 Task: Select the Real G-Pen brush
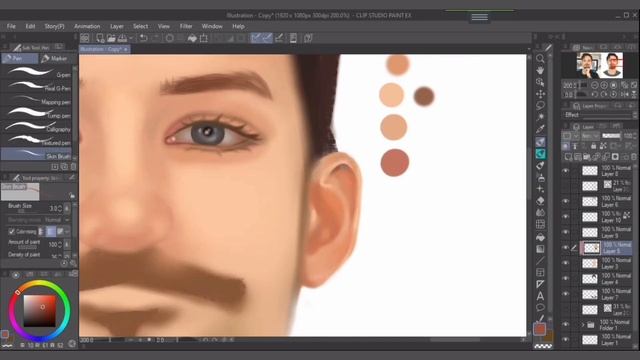coord(37,86)
